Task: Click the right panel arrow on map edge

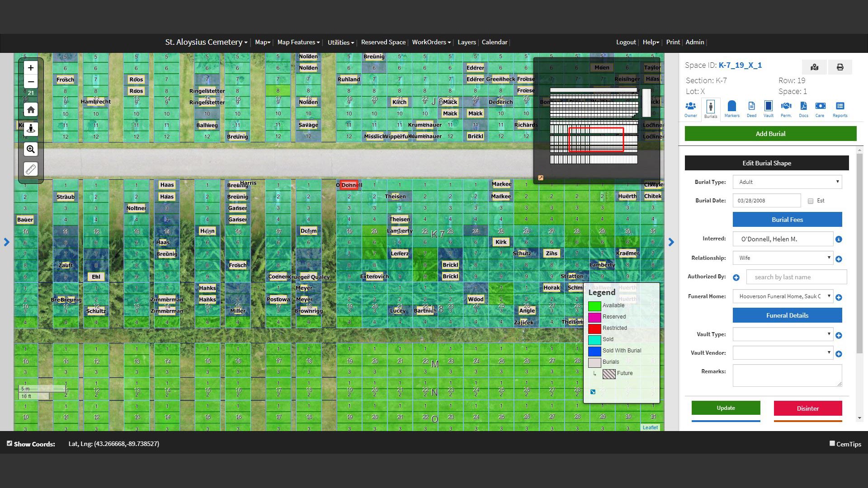Action: [671, 242]
